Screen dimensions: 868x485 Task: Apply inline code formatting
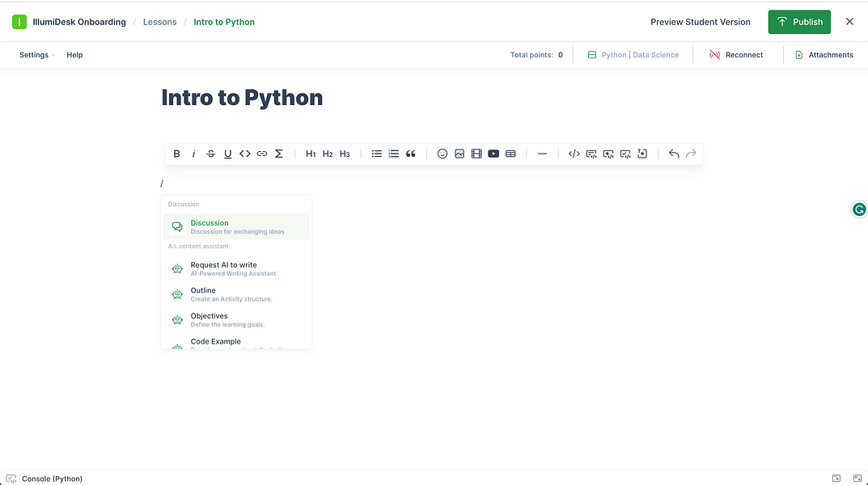click(244, 154)
